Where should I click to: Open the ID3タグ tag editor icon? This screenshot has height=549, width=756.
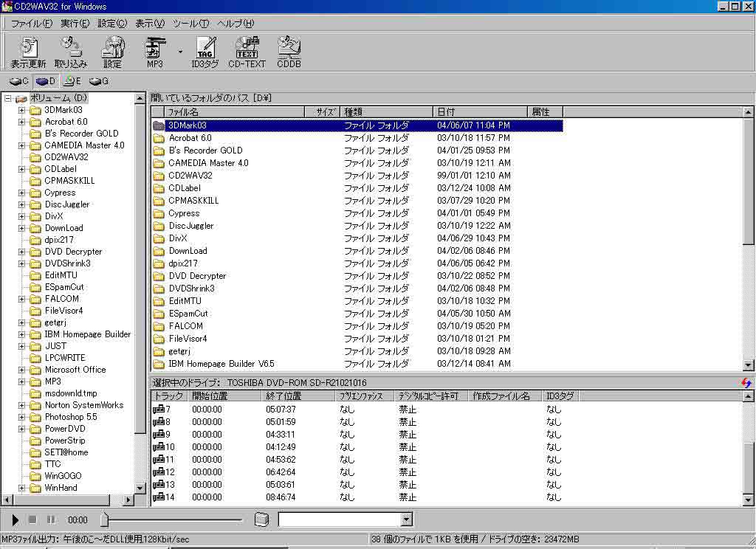(205, 52)
